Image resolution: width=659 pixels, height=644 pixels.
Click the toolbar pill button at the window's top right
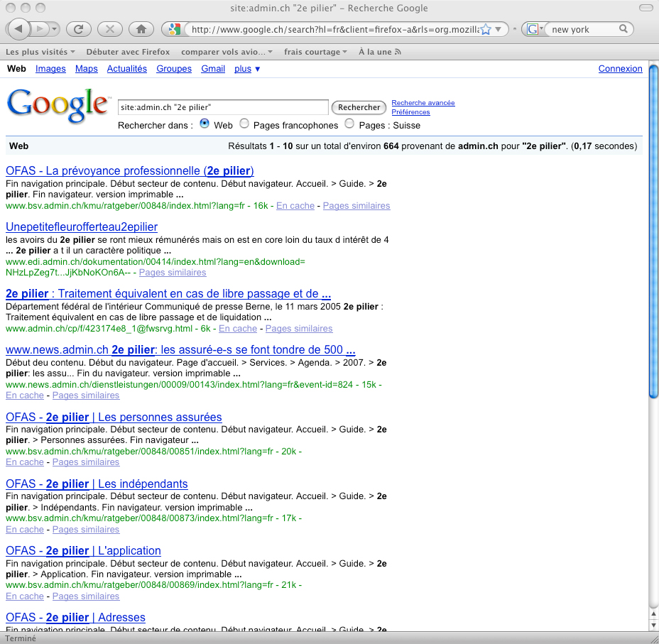click(646, 8)
